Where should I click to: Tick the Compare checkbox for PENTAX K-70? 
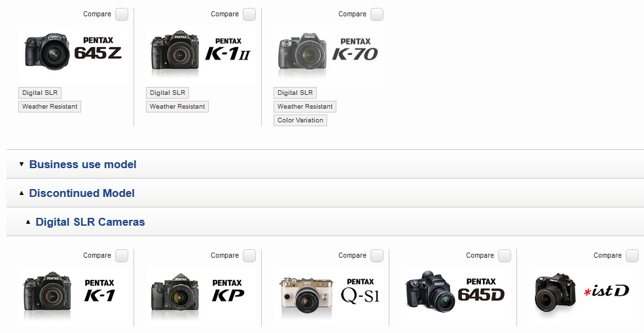[x=377, y=14]
